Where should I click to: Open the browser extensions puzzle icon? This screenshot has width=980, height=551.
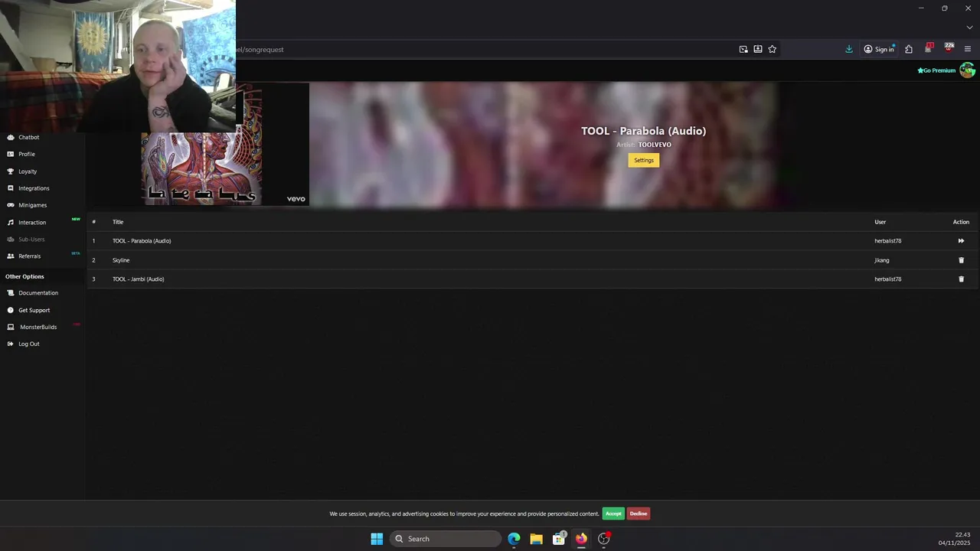tap(909, 49)
